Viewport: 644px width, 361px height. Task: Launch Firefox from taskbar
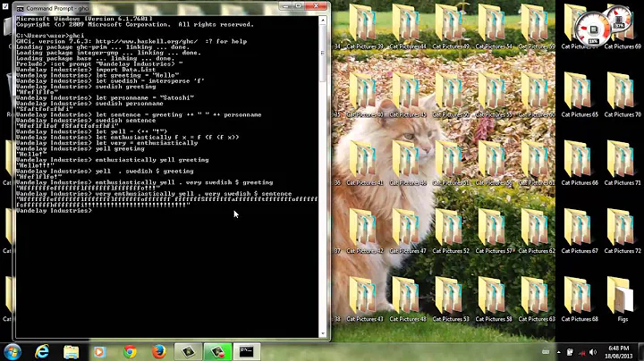(x=159, y=352)
